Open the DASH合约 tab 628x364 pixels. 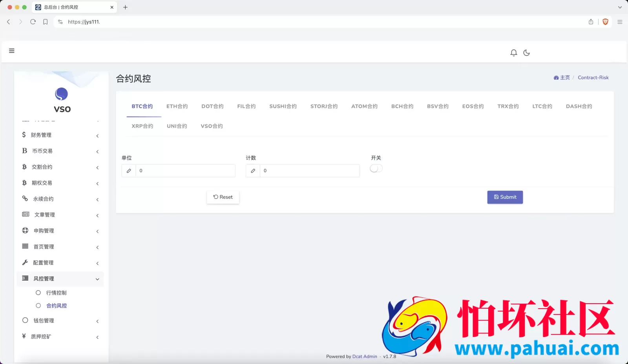(579, 106)
